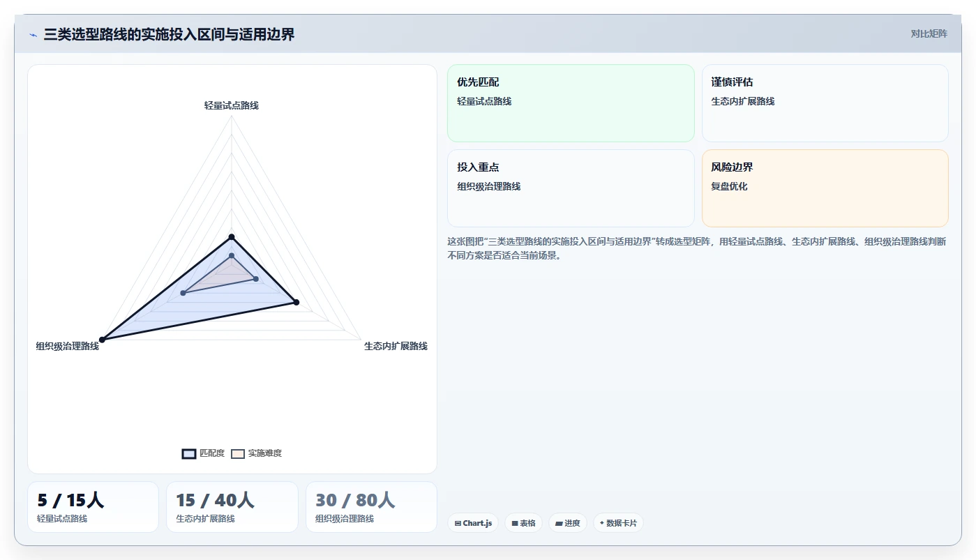Click the 进度 chip

pos(568,523)
